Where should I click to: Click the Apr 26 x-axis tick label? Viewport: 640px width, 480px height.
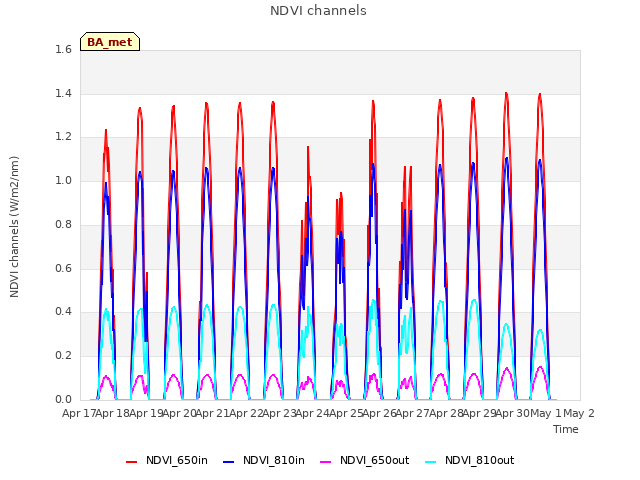coord(379,413)
